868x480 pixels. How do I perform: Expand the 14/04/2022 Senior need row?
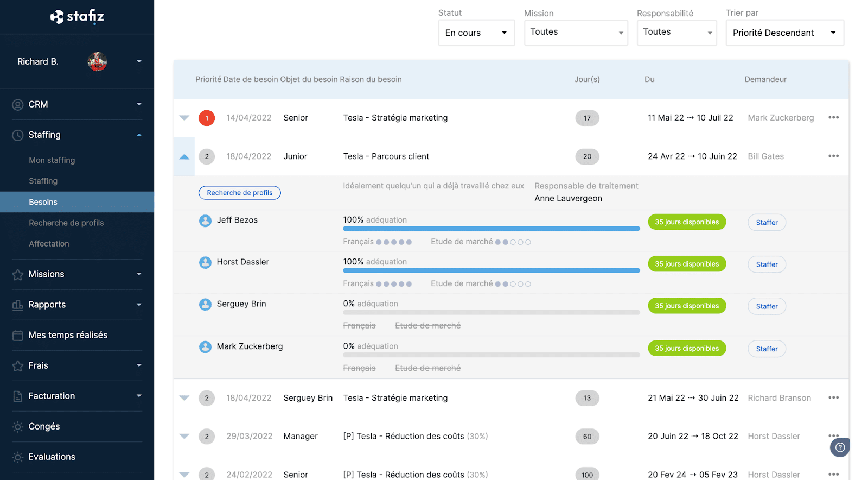tap(184, 118)
